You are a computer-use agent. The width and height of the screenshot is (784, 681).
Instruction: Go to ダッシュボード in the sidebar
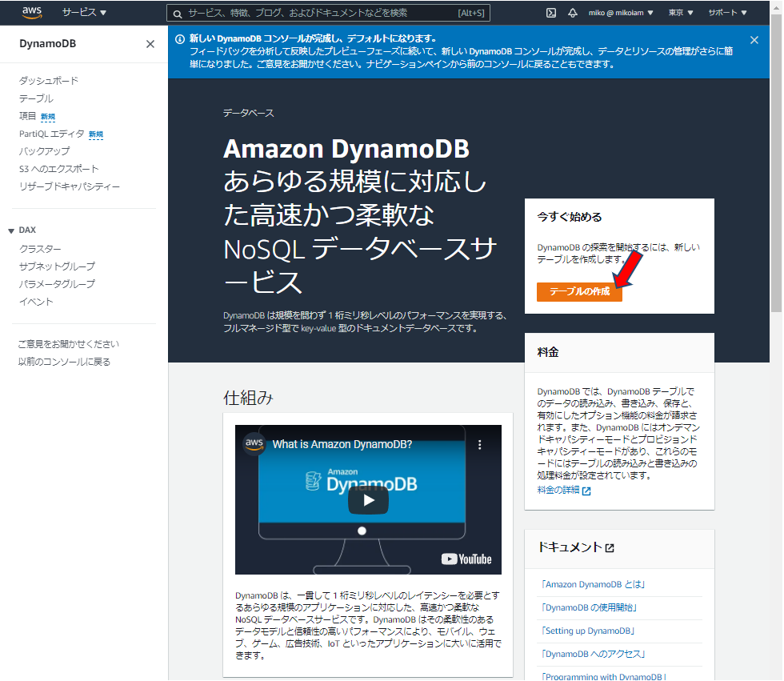pos(49,81)
